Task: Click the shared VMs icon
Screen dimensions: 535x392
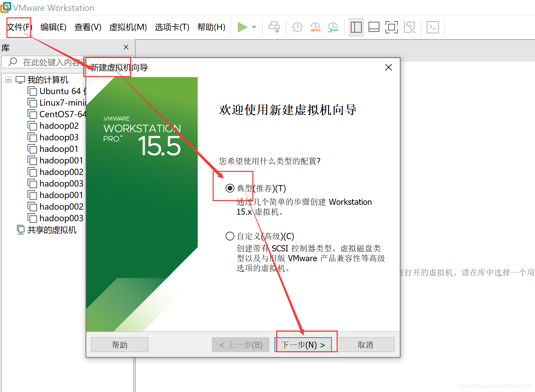Action: click(x=21, y=230)
